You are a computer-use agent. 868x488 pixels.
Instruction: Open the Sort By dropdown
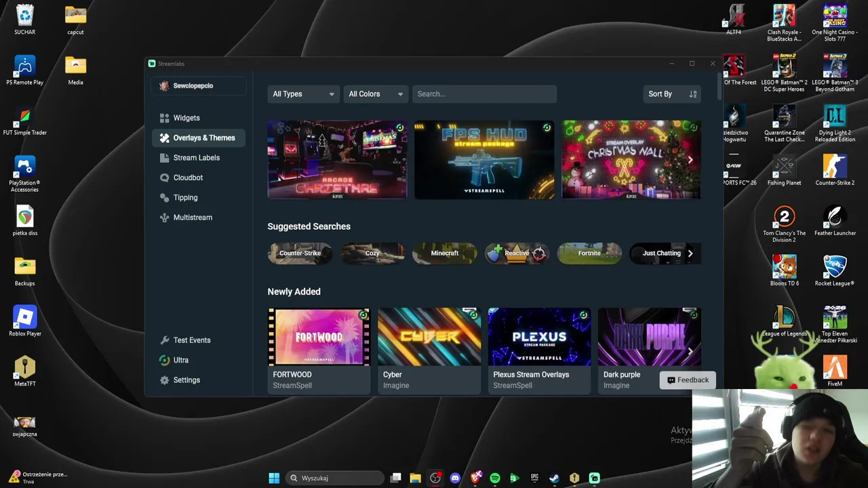pyautogui.click(x=671, y=94)
